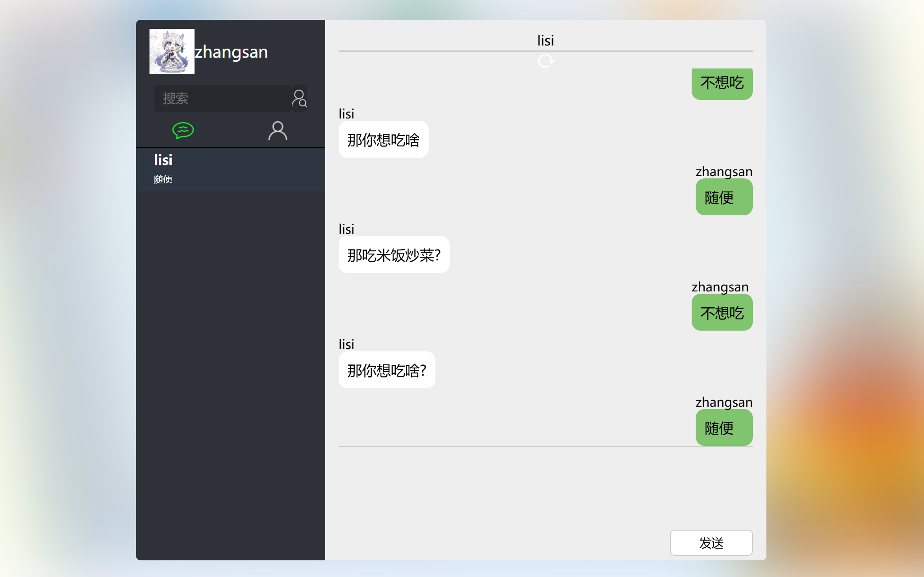Click the loading refresh icon under chat title

pyautogui.click(x=545, y=61)
